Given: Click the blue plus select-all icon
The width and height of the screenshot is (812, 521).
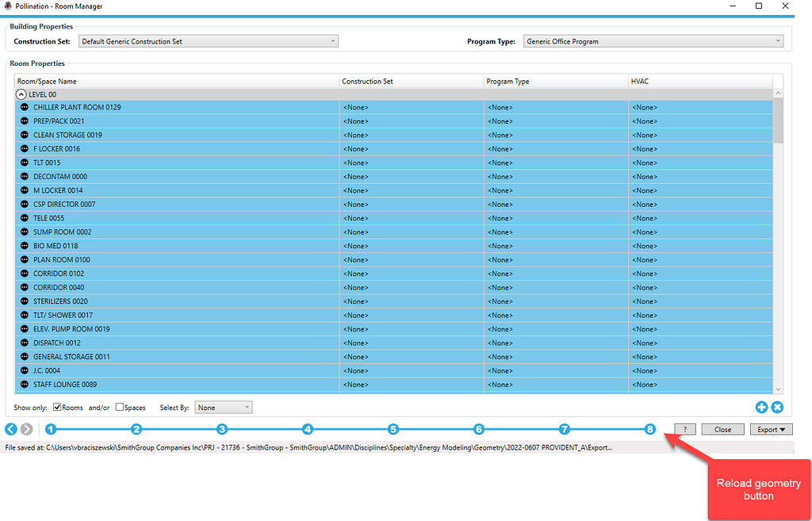Looking at the screenshot, I should (761, 407).
